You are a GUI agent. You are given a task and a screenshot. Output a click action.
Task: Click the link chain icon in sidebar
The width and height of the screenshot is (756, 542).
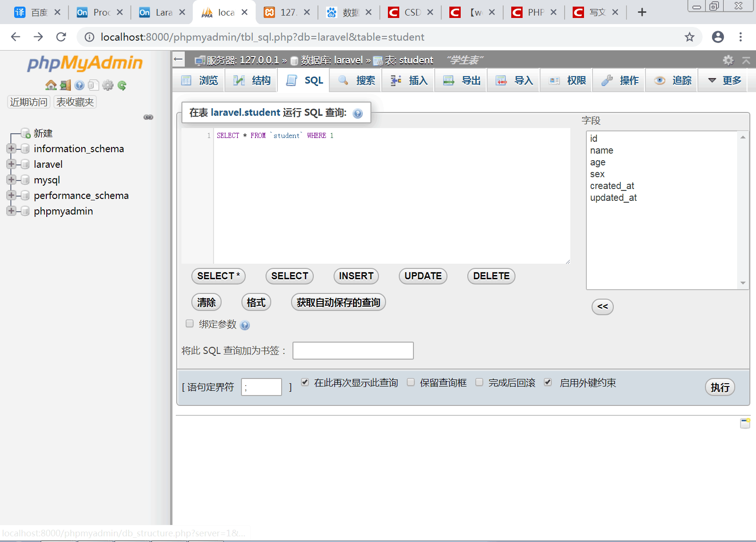[x=148, y=117]
